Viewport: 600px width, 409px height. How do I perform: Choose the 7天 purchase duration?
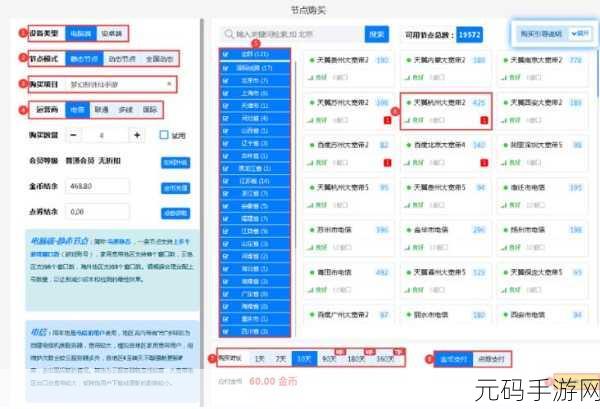pos(281,359)
